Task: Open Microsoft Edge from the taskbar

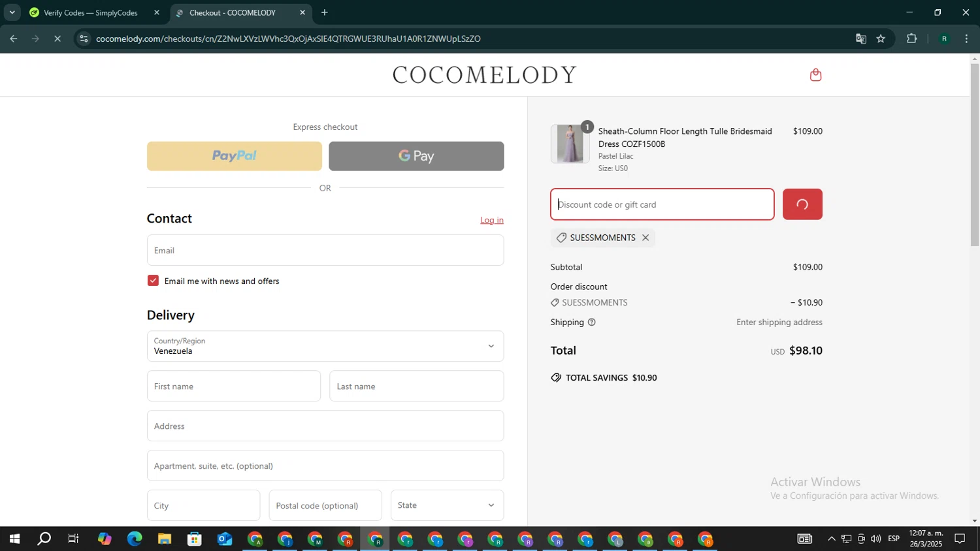Action: (135, 539)
